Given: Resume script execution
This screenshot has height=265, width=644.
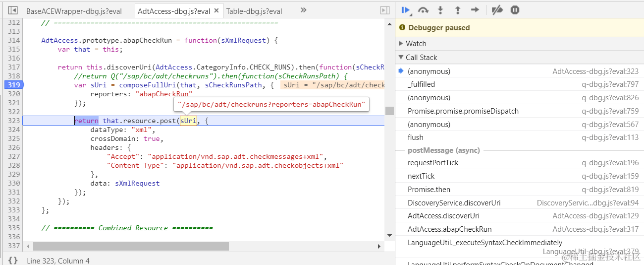Looking at the screenshot, I should pyautogui.click(x=406, y=10).
